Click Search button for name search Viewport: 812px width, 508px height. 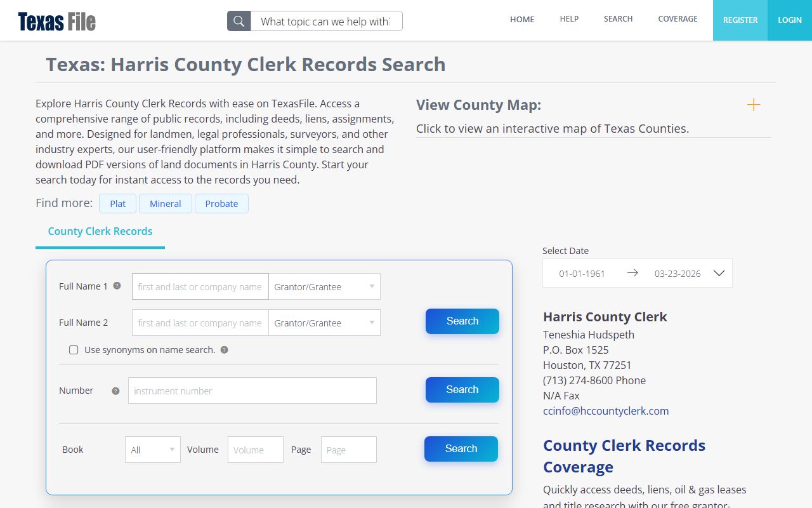click(462, 321)
